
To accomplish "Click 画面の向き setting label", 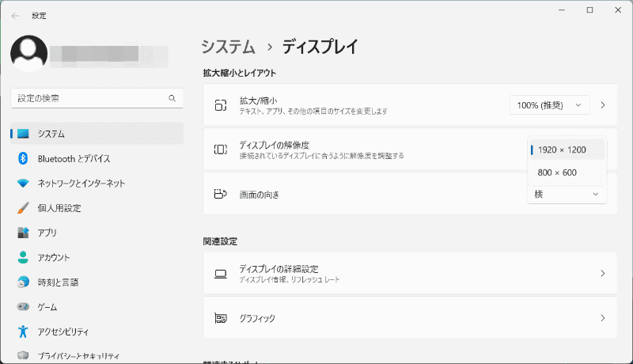I will tap(260, 195).
